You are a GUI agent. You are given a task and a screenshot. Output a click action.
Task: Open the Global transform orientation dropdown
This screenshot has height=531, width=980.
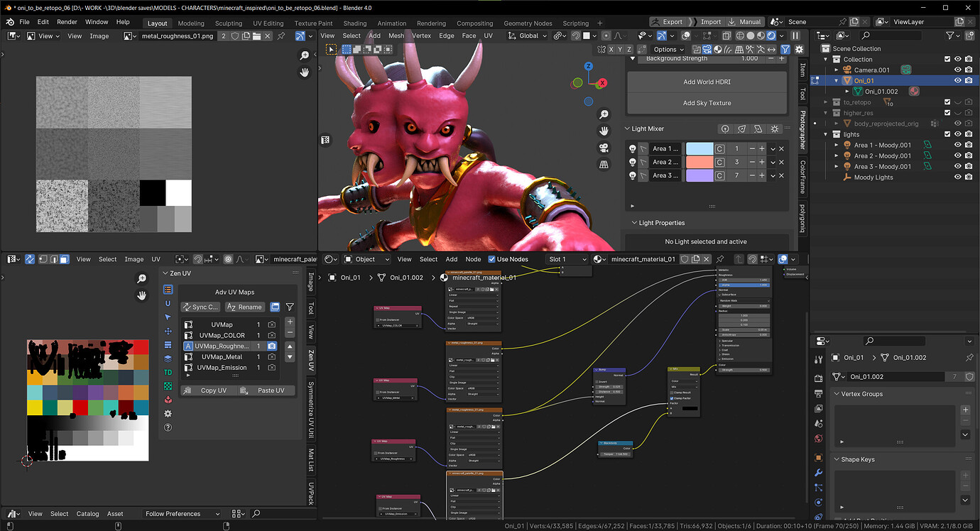(529, 35)
